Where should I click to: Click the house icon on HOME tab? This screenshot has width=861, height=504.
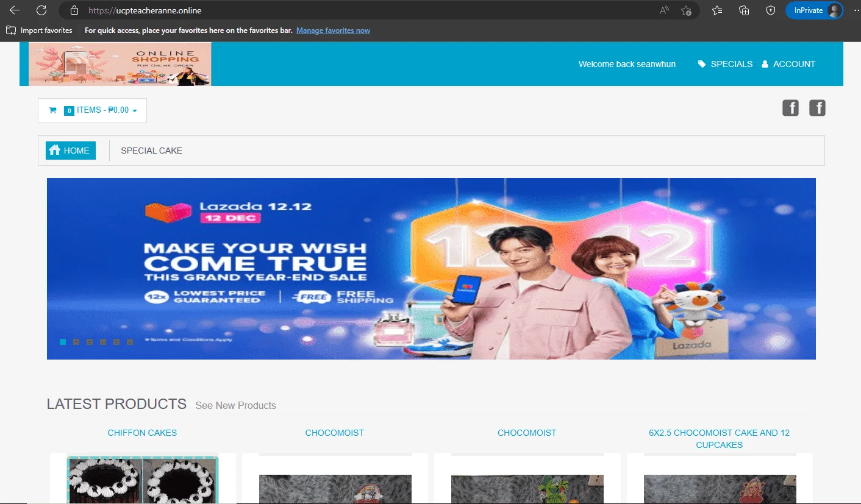54,150
